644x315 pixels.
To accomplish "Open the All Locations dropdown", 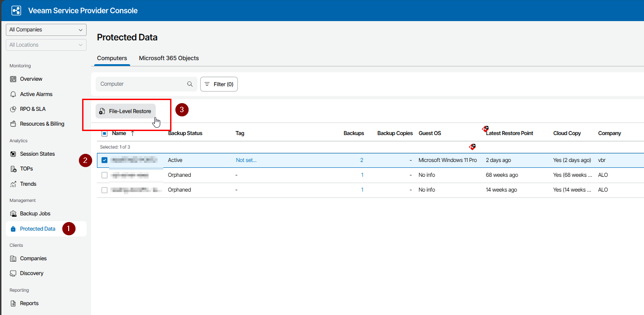I will [x=46, y=45].
